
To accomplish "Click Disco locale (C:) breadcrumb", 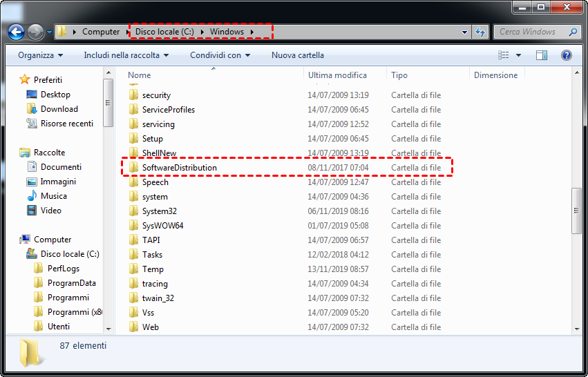I will pyautogui.click(x=164, y=32).
